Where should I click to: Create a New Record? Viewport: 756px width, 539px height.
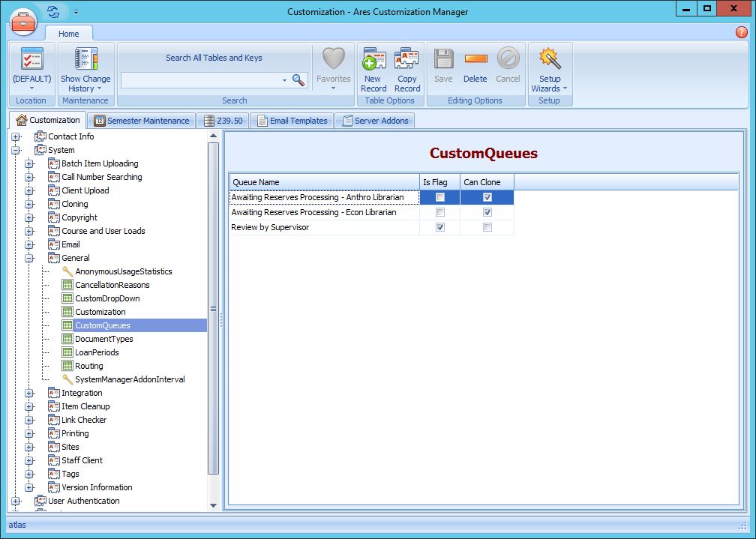click(x=373, y=67)
